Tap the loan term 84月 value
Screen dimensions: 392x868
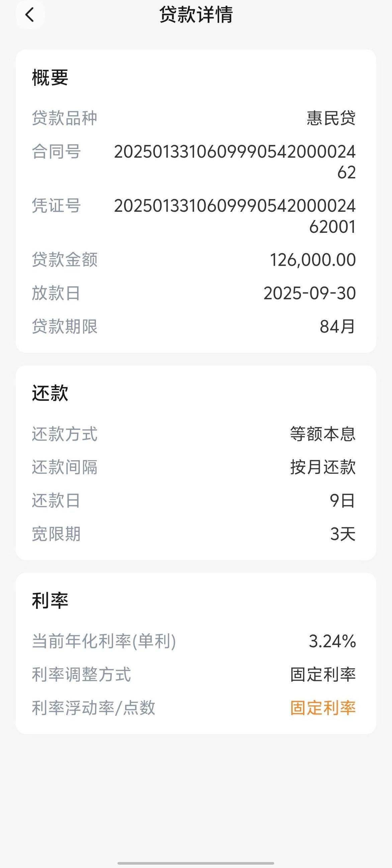click(337, 327)
